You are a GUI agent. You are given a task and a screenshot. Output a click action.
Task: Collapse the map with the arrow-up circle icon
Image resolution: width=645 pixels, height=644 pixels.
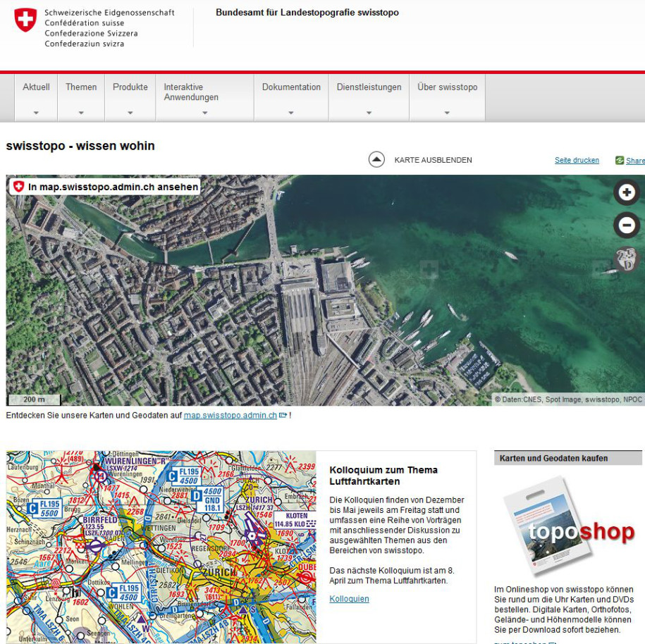[x=376, y=159]
